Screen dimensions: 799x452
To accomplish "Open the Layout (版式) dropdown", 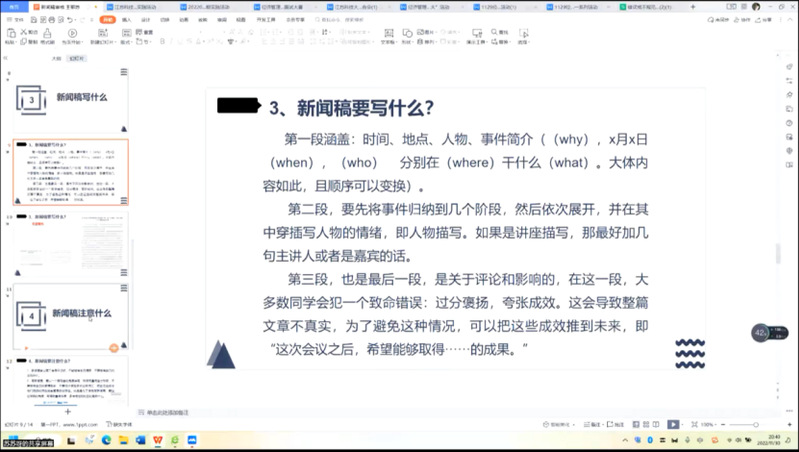I will [x=125, y=43].
